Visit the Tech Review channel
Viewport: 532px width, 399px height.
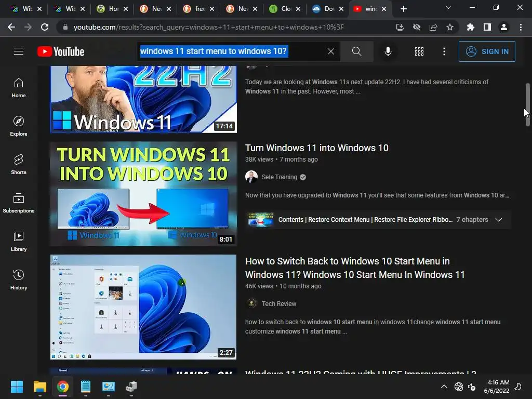[279, 303]
